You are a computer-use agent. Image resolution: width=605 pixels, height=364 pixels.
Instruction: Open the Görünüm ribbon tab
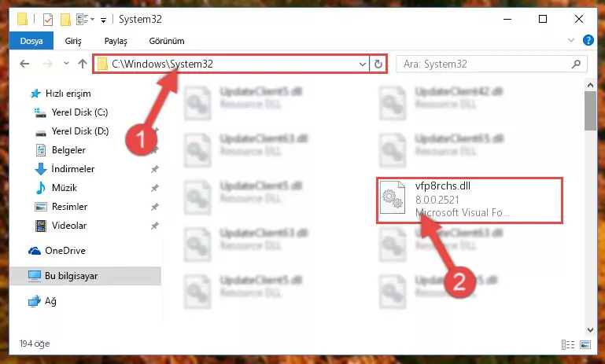167,41
